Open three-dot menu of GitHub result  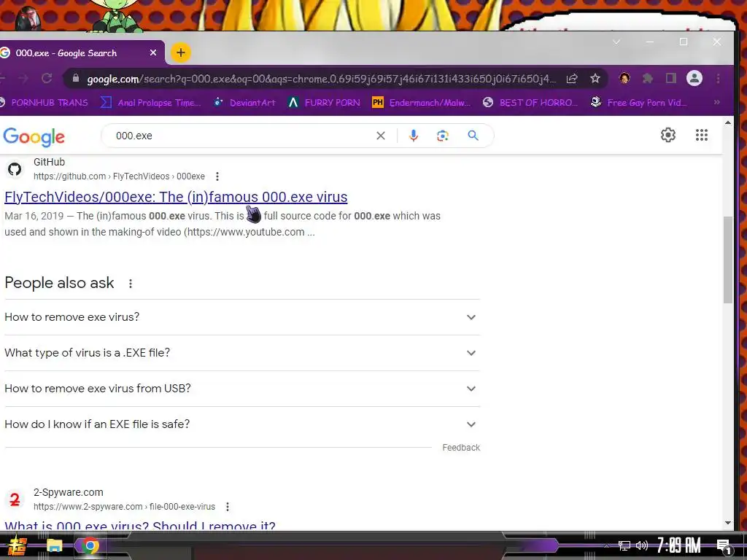tap(217, 176)
